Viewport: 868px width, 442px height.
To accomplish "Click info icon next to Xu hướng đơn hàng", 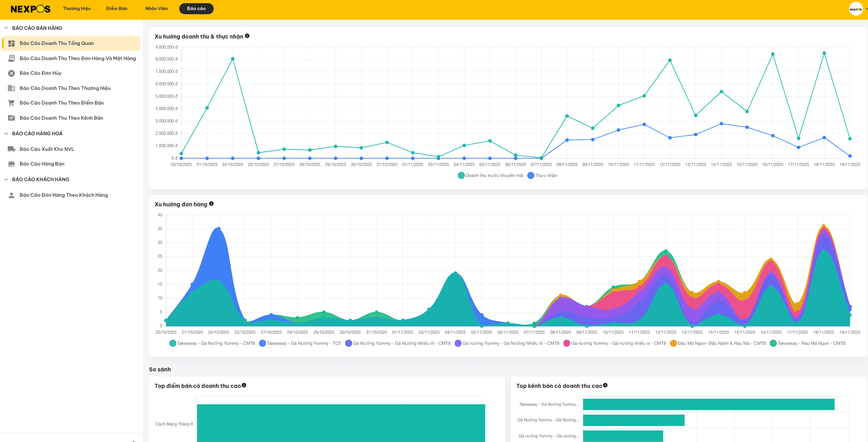I will [x=211, y=204].
